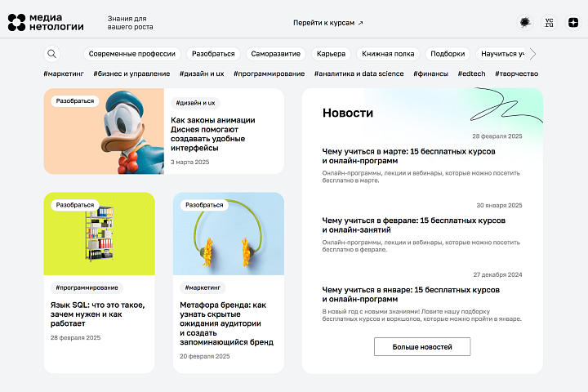
Task: Filter by the #дизайн и ux hashtag in the top tag row
Action: (202, 73)
